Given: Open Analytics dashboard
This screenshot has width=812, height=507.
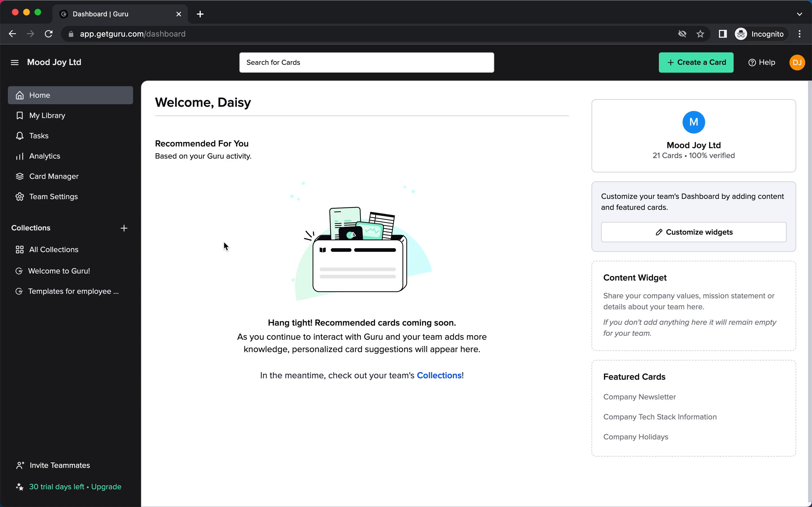Looking at the screenshot, I should [x=45, y=156].
